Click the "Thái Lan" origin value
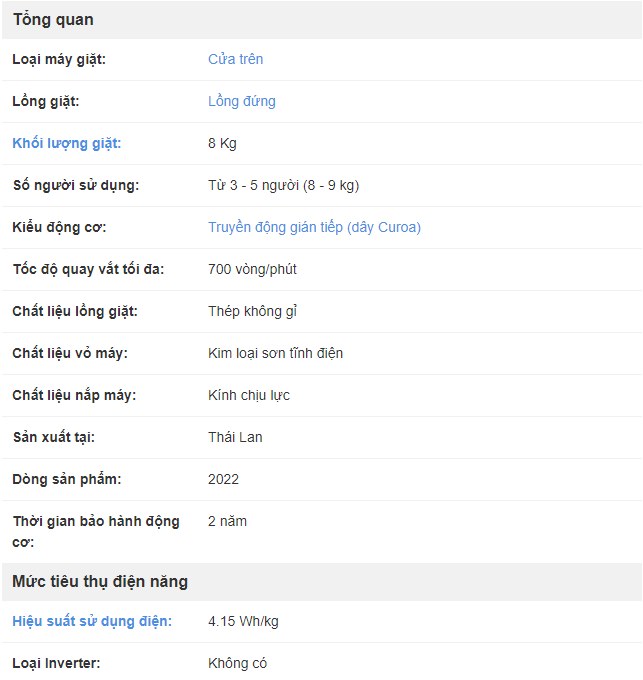Screen dimensions: 643x680 pyautogui.click(x=235, y=437)
